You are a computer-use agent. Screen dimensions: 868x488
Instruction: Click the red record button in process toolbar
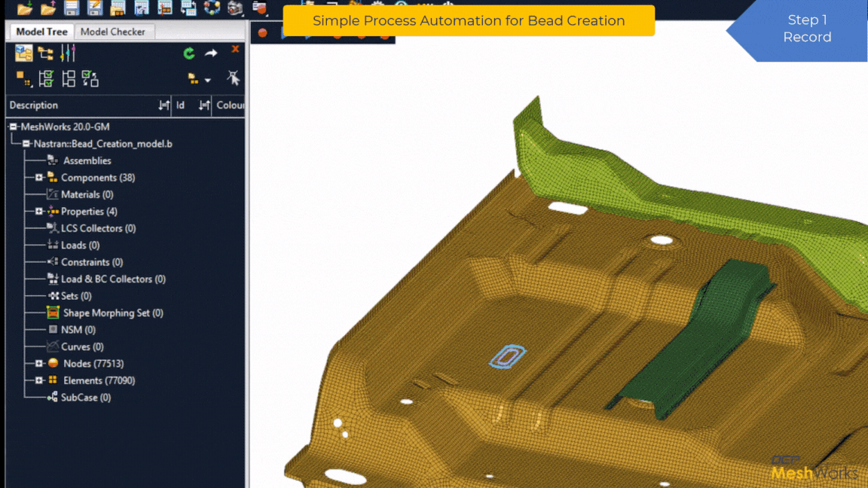262,32
